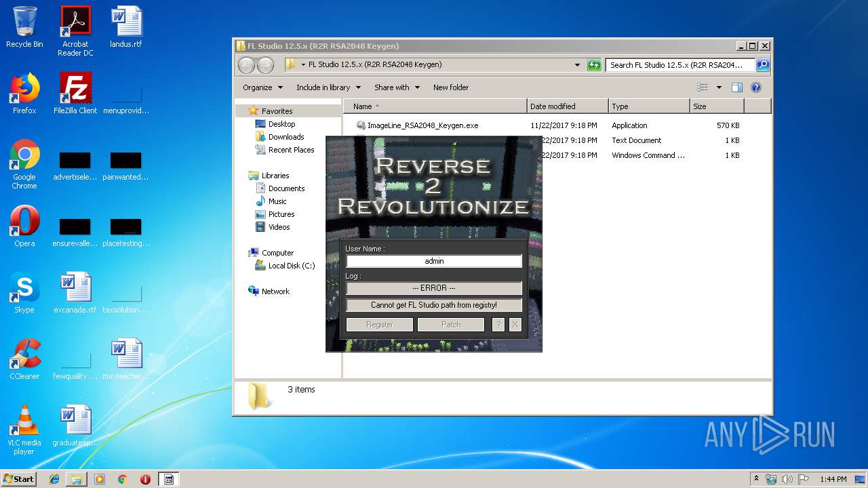Sort by the Name column header

[x=435, y=106]
